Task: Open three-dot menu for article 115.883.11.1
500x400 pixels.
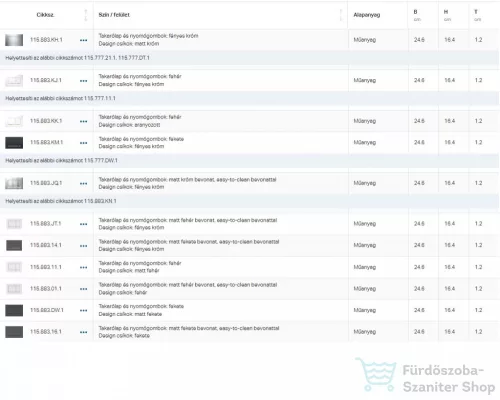Action: coord(83,267)
